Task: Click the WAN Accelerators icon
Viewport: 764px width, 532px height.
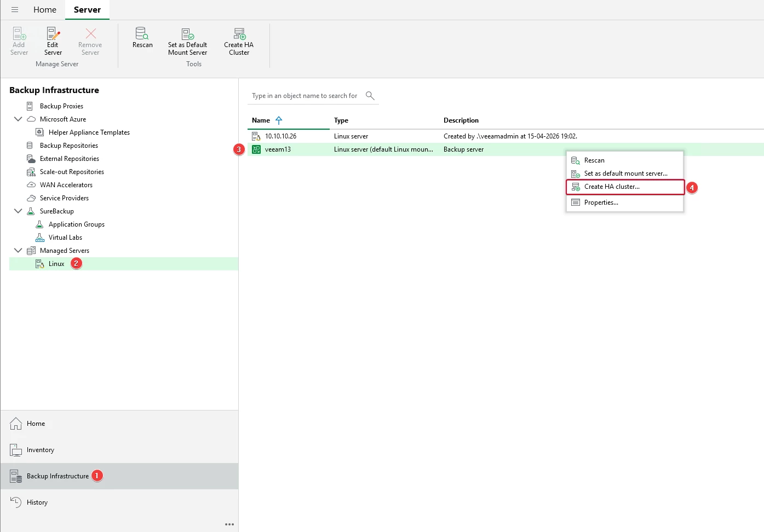Action: [x=31, y=185]
